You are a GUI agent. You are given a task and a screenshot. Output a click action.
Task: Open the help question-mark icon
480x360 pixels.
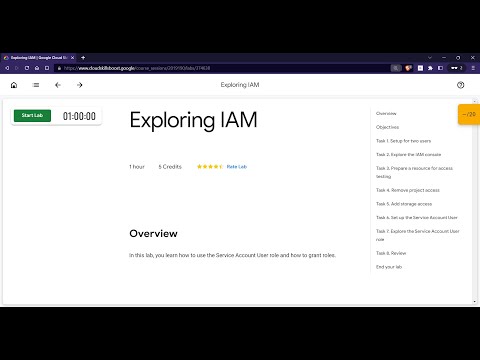click(x=461, y=85)
